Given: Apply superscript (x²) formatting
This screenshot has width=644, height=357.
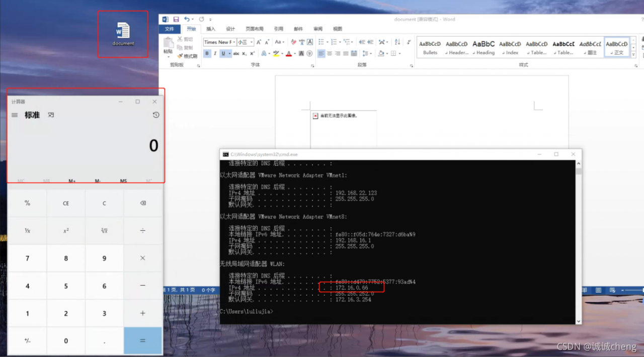Looking at the screenshot, I should click(253, 53).
